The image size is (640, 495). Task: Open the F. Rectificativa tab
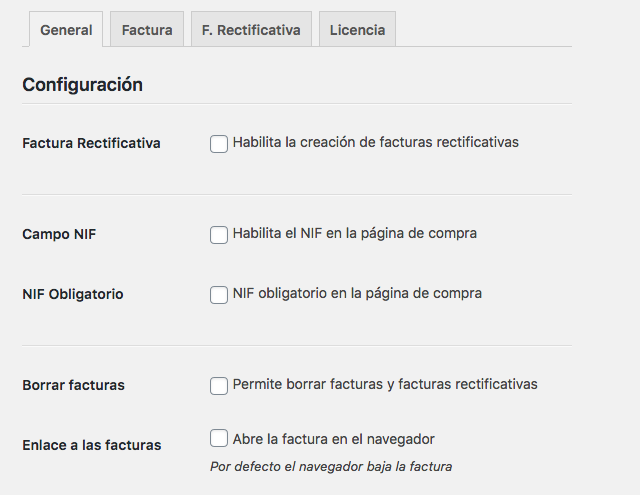pyautogui.click(x=251, y=29)
